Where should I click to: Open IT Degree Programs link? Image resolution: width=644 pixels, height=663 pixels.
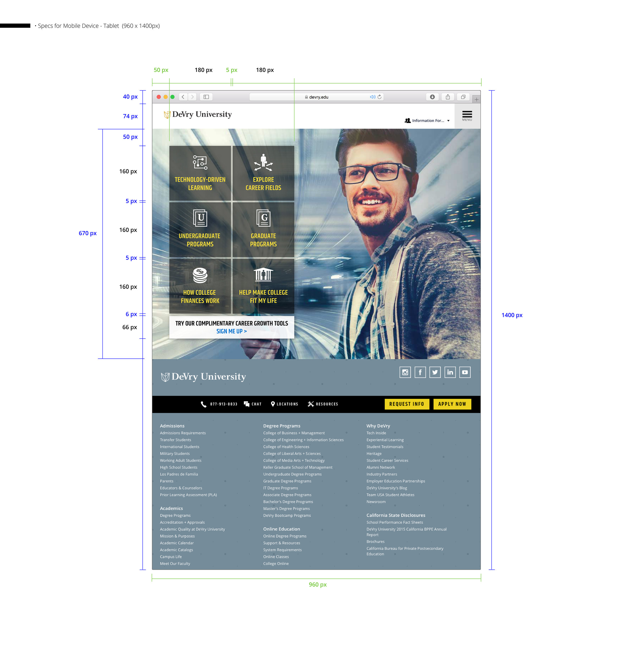click(281, 488)
